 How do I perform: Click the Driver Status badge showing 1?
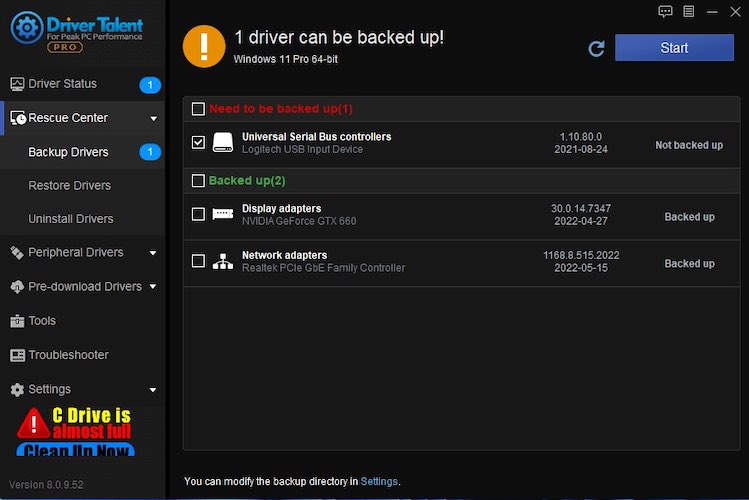(x=150, y=85)
